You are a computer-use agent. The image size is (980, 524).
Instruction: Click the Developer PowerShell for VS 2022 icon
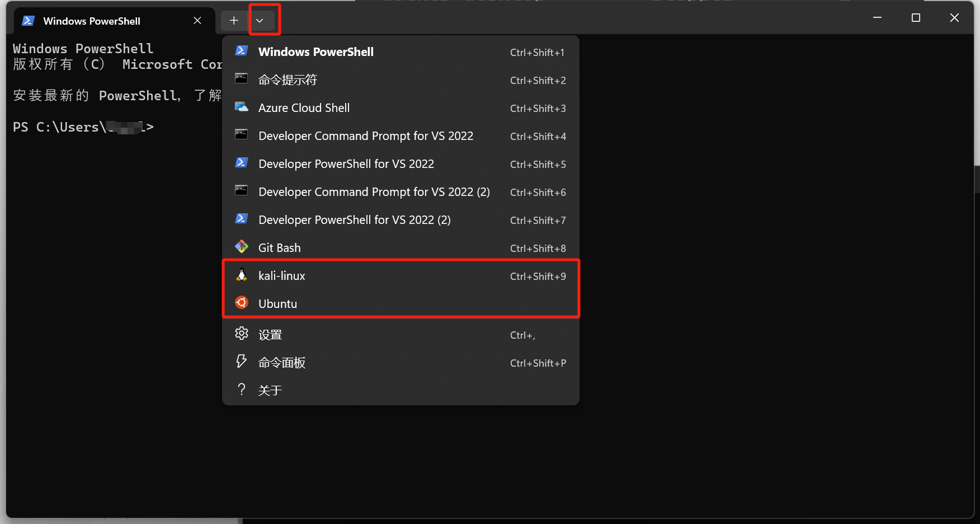point(242,162)
